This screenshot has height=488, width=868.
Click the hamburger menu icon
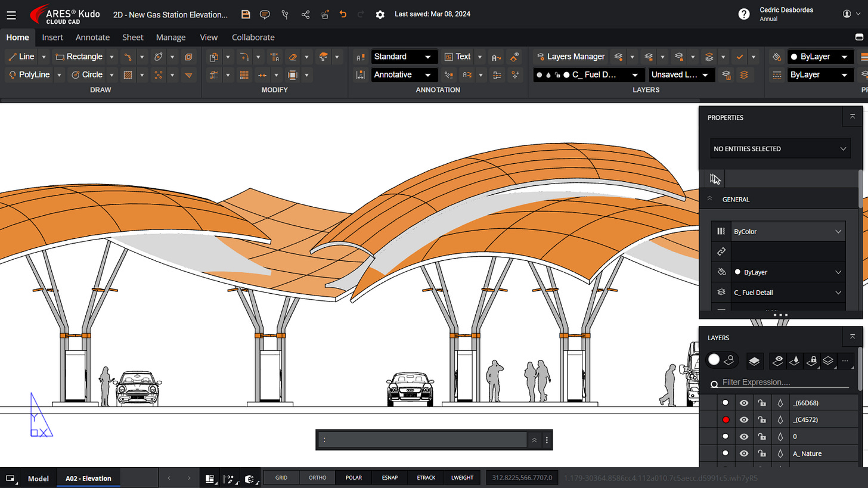pyautogui.click(x=11, y=14)
